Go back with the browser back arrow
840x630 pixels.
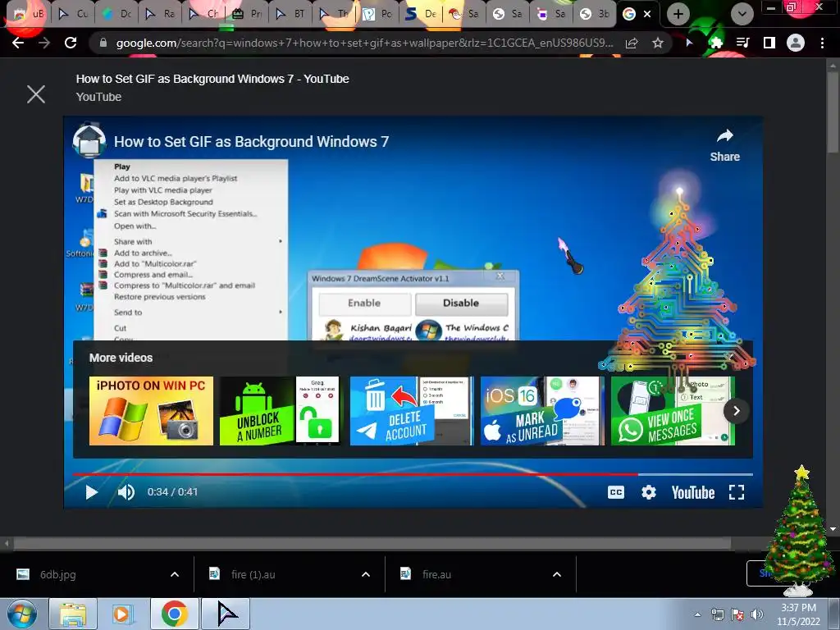tap(18, 43)
